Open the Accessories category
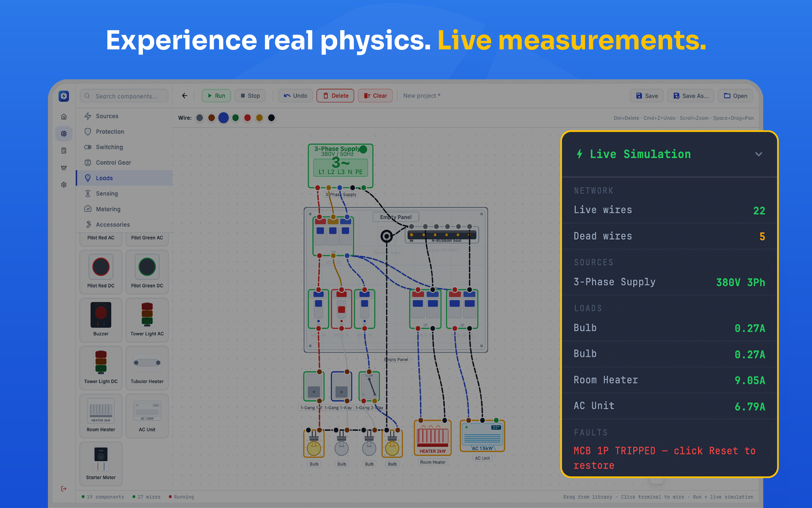Screen dimensions: 812x508 [x=125, y=224]
